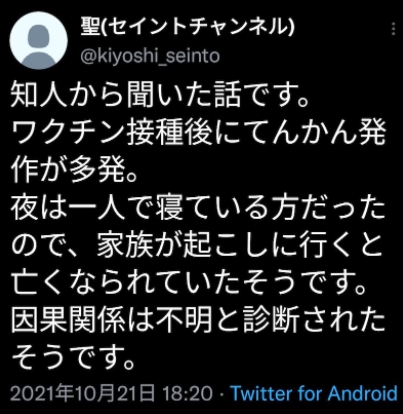Click the line 作が多発。
The image size is (403, 414).
tap(74, 170)
